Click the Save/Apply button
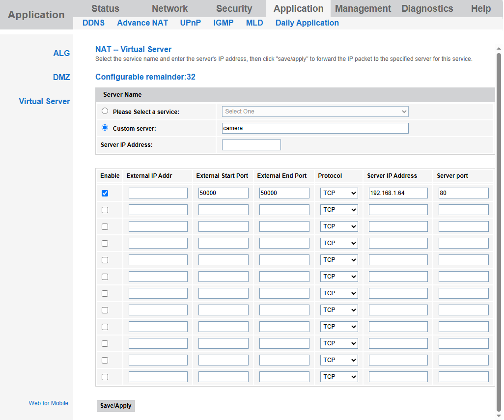This screenshot has height=420, width=504. coord(115,406)
